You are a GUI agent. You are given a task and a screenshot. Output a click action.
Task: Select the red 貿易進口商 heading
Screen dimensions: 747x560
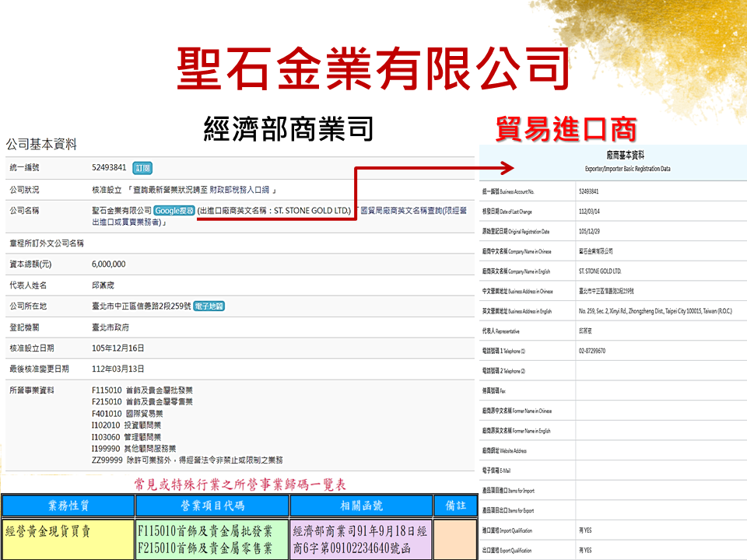[x=567, y=128]
